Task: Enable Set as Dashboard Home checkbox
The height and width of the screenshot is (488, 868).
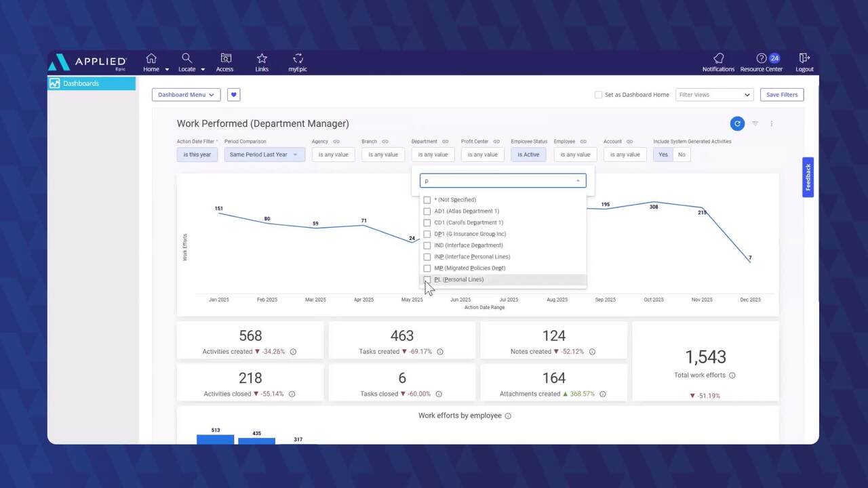Action: [x=598, y=95]
